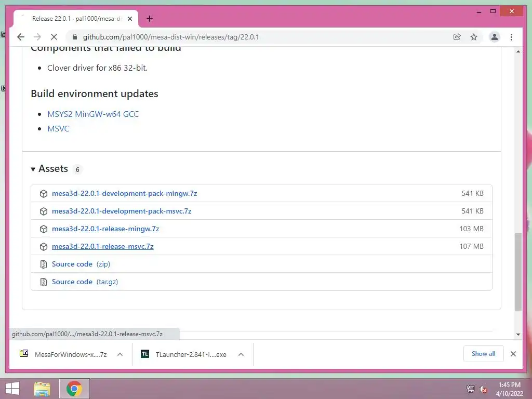The width and height of the screenshot is (532, 399).
Task: Download mesa3d-22.0.1-development-pack-msvc.7z
Action: coord(122,211)
